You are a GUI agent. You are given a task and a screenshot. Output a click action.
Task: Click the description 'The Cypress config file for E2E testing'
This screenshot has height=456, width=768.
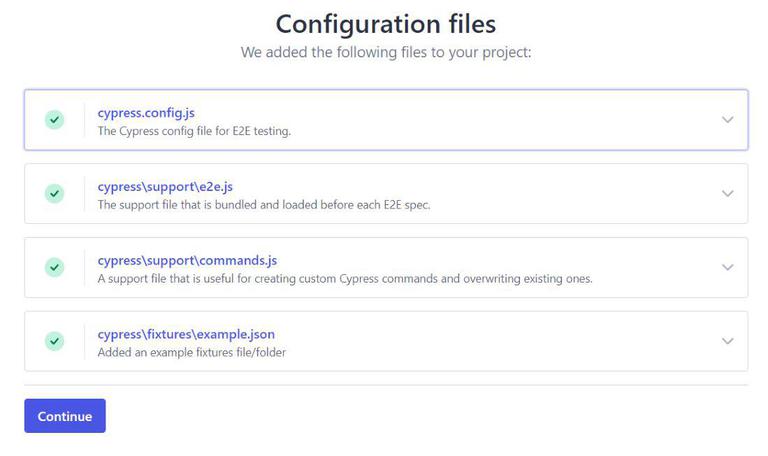click(x=194, y=131)
